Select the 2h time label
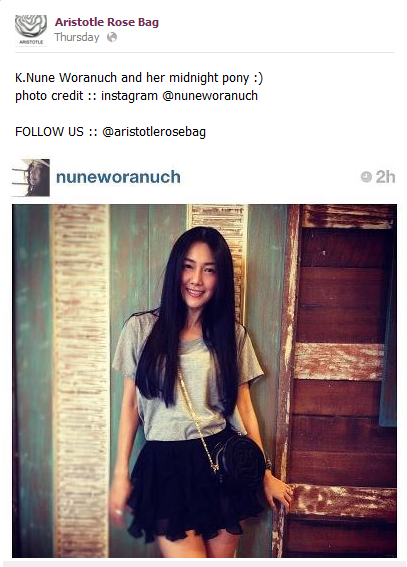This screenshot has width=407, height=567. click(x=385, y=177)
